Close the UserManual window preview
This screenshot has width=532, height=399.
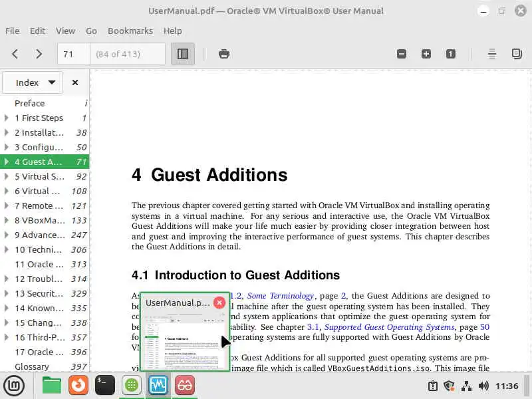pos(219,303)
